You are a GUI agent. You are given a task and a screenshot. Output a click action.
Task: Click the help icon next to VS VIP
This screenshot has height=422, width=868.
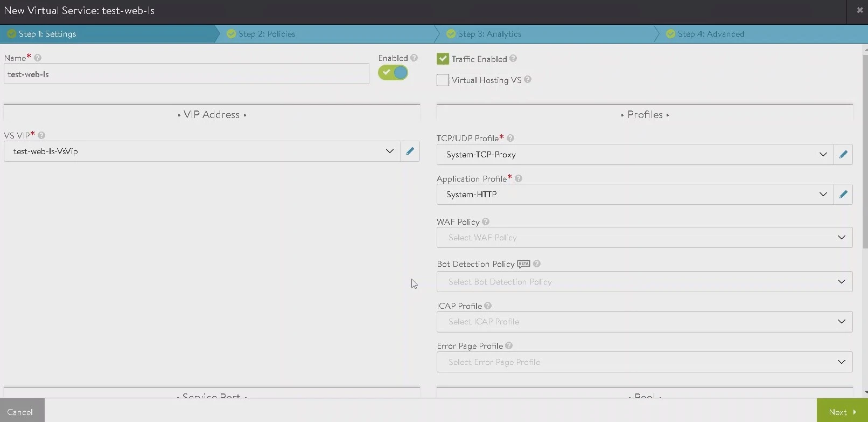click(x=41, y=135)
